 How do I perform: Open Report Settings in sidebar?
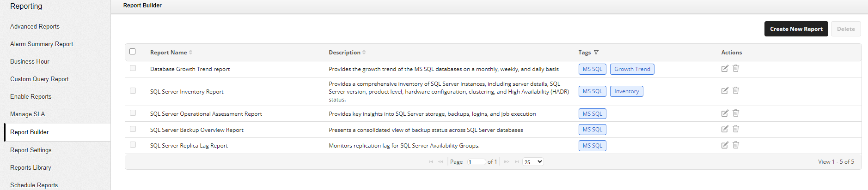point(31,150)
